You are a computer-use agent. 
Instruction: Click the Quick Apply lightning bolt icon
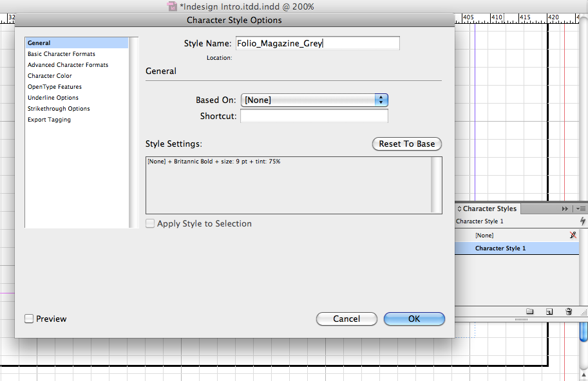582,221
